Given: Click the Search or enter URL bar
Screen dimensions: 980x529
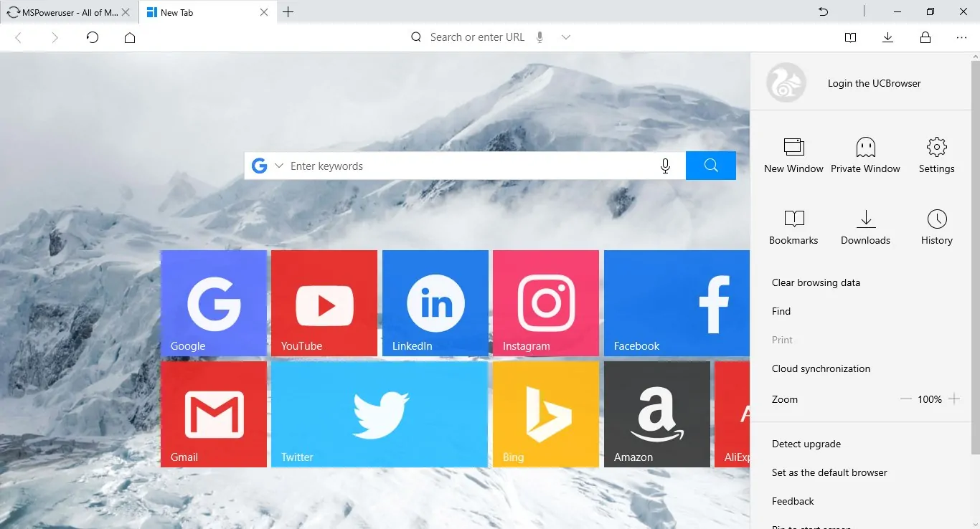Looking at the screenshot, I should coord(477,37).
